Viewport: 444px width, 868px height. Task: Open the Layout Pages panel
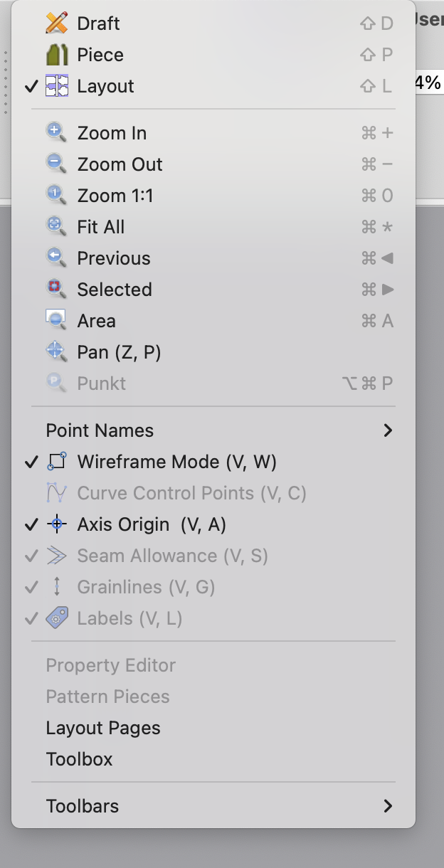(103, 728)
